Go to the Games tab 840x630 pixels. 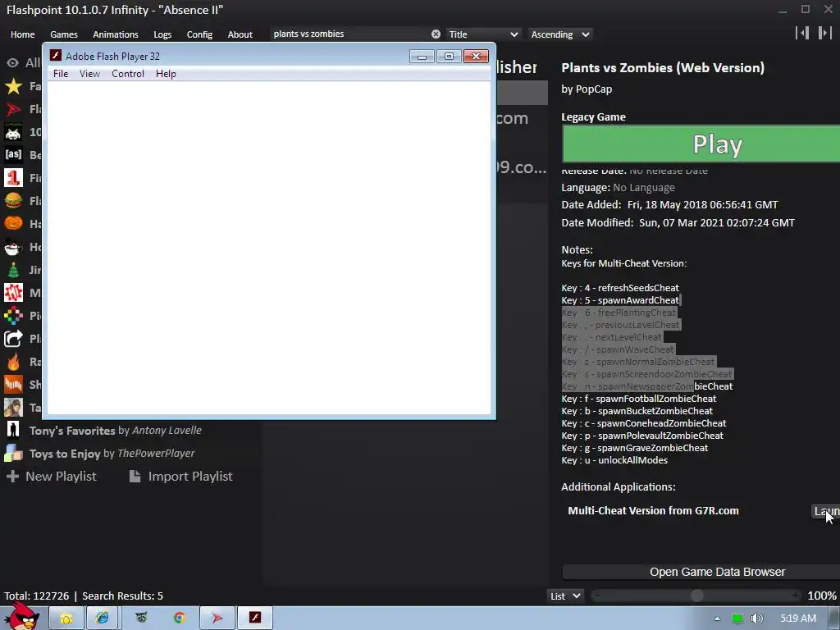coord(64,34)
